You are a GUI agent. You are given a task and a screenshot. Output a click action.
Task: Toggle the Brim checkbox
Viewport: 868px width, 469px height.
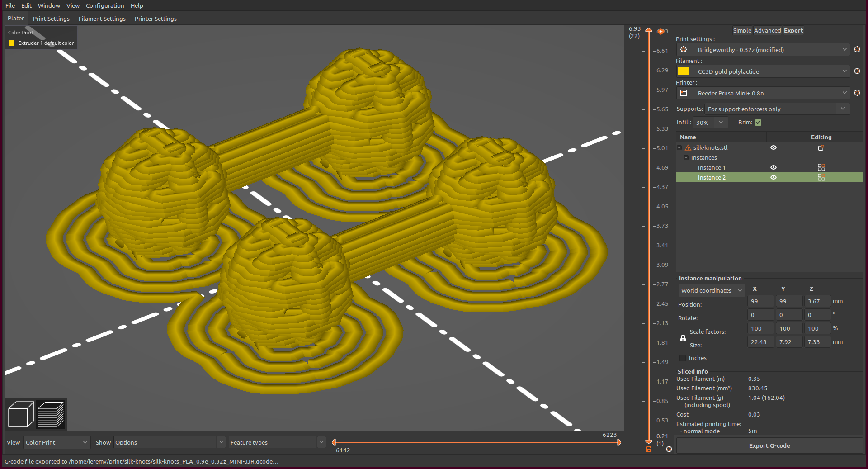tap(758, 123)
